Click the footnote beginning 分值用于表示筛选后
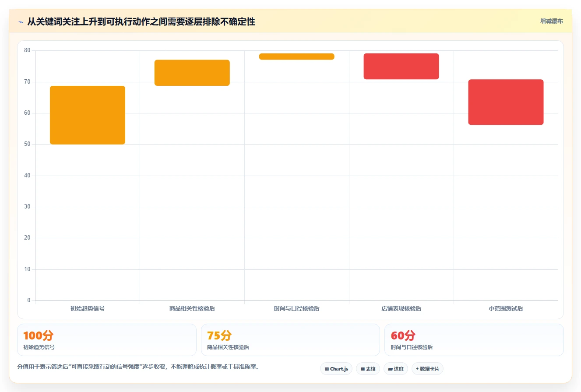Viewport: 581px width, 392px height. [x=138, y=367]
